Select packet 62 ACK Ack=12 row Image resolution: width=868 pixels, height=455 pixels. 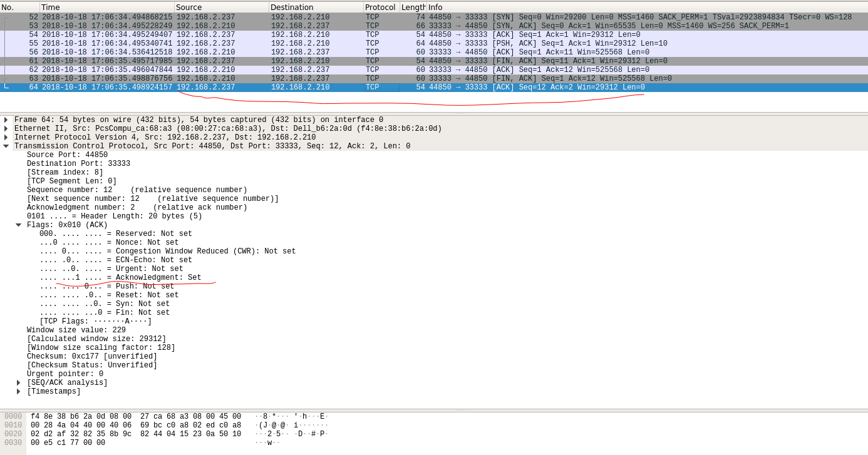pos(434,70)
